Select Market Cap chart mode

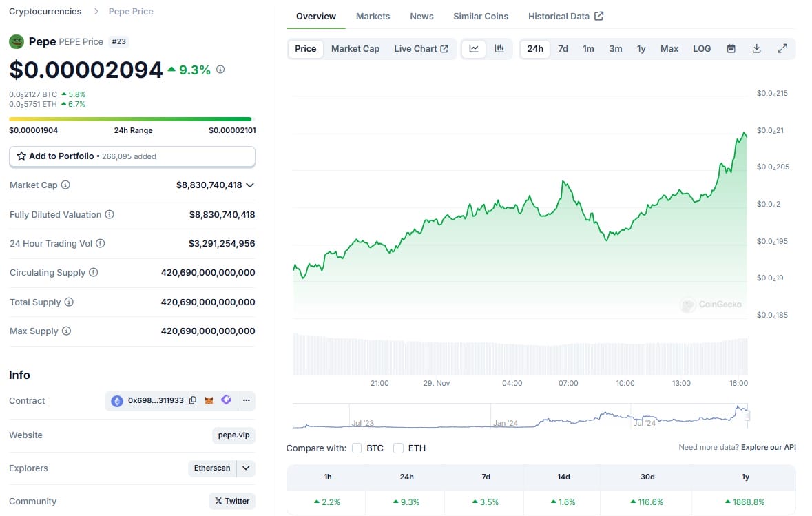(355, 49)
